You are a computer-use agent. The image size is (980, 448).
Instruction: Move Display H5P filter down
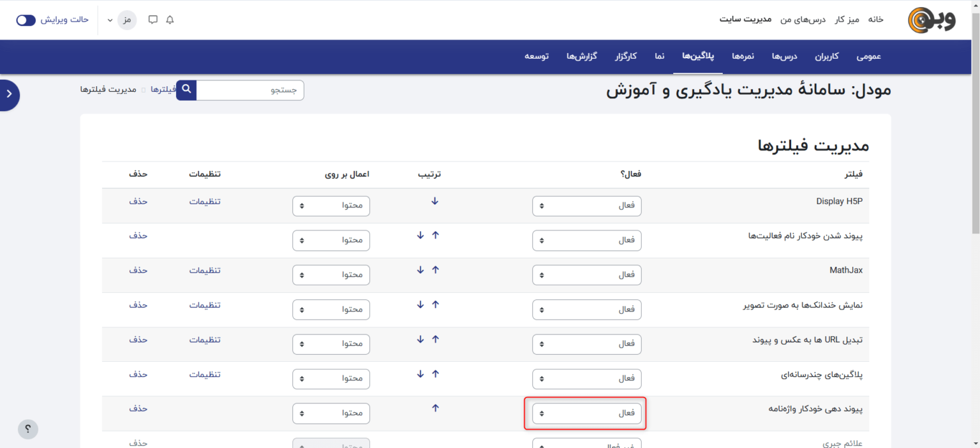point(434,201)
